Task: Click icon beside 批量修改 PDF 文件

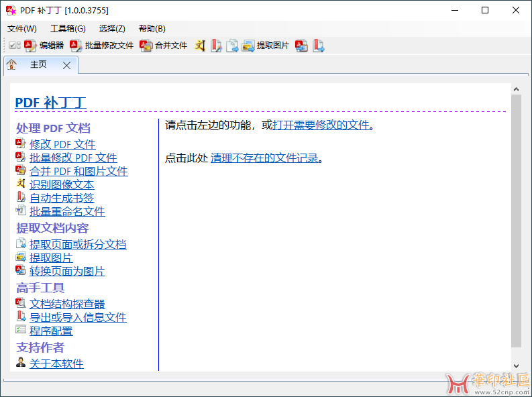Action: [20, 157]
